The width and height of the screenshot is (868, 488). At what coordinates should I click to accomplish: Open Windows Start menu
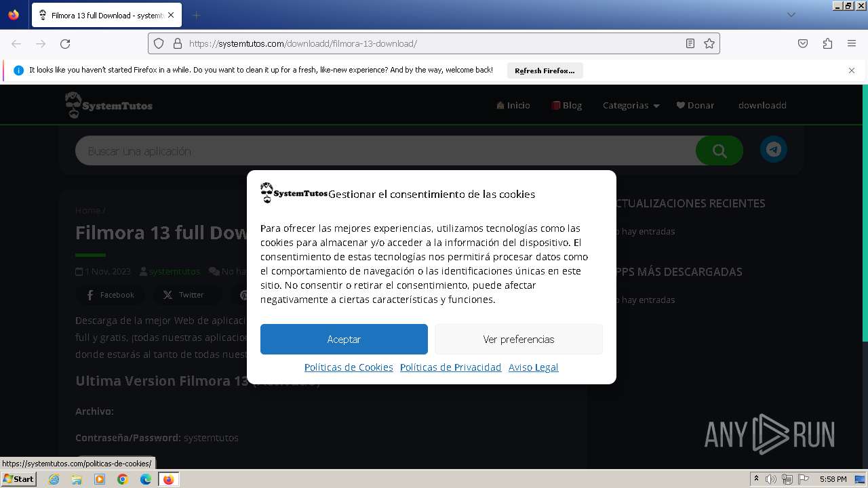tap(18, 479)
